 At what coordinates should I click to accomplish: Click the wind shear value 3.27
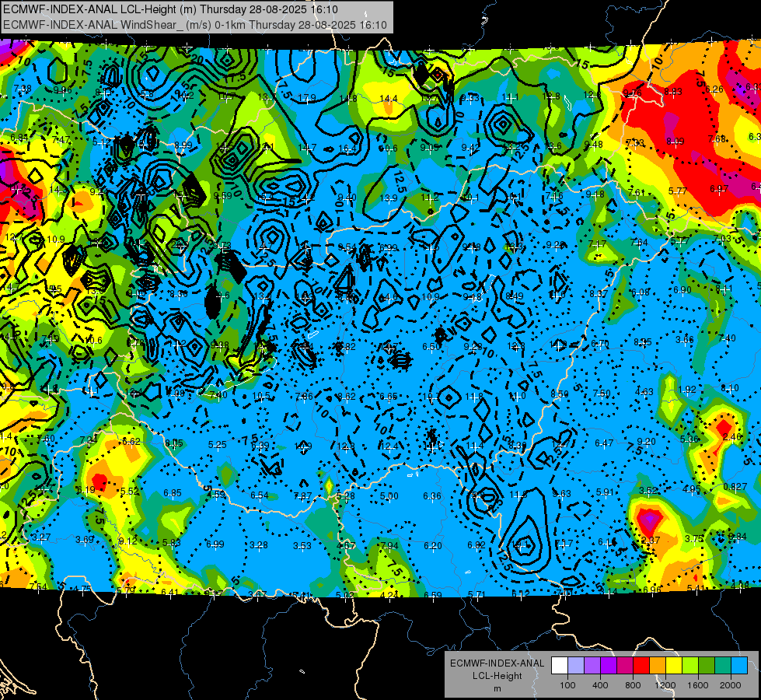(40, 537)
